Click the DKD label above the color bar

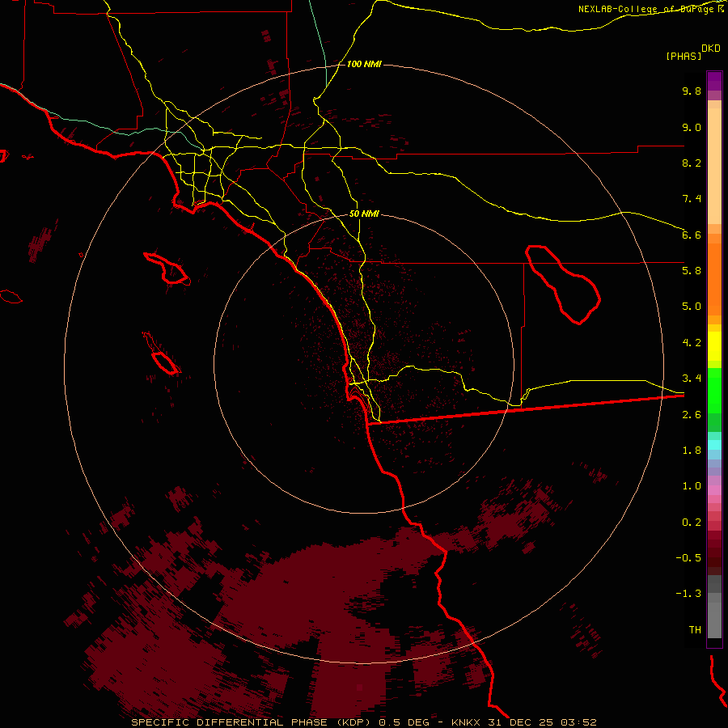pos(711,49)
